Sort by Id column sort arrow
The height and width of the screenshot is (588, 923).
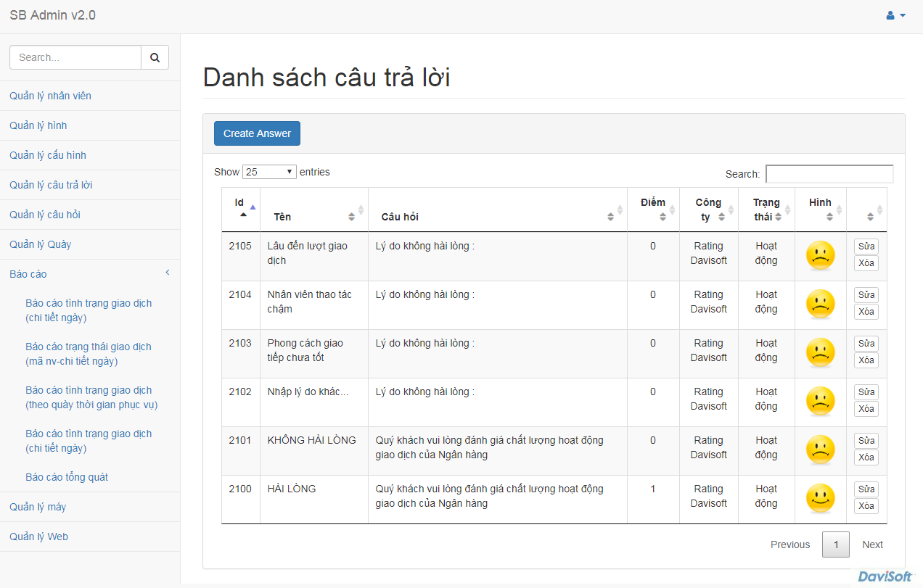(x=243, y=213)
